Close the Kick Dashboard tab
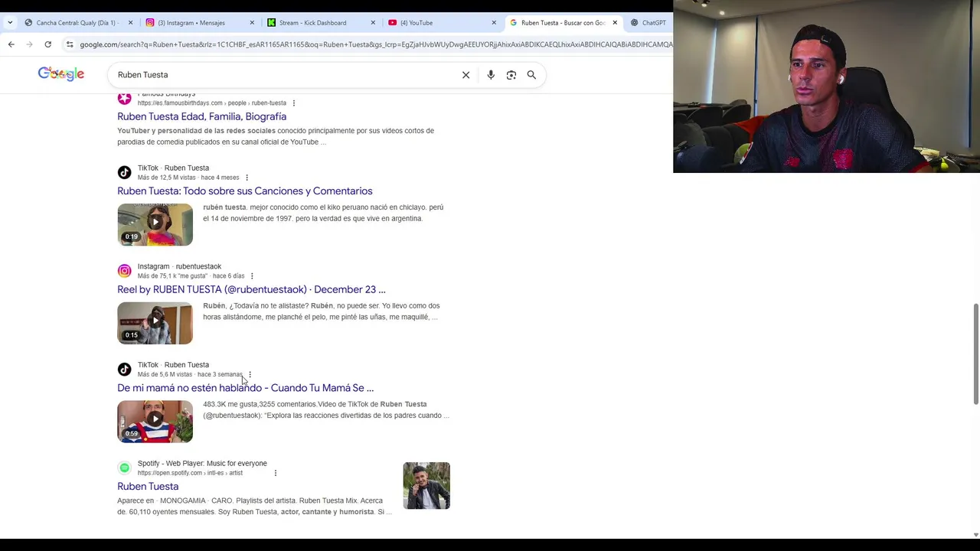Viewport: 980px width, 551px height. click(x=373, y=23)
